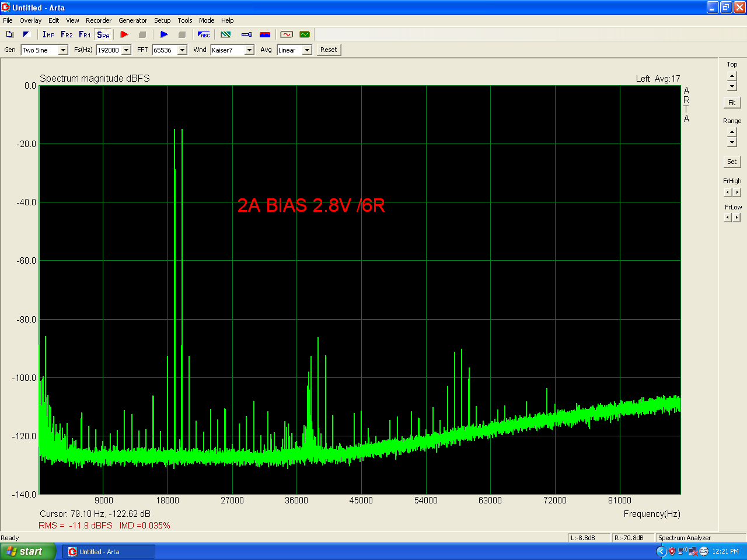Click the stop button beside blue arrow
This screenshot has width=747, height=560.
pyautogui.click(x=181, y=34)
